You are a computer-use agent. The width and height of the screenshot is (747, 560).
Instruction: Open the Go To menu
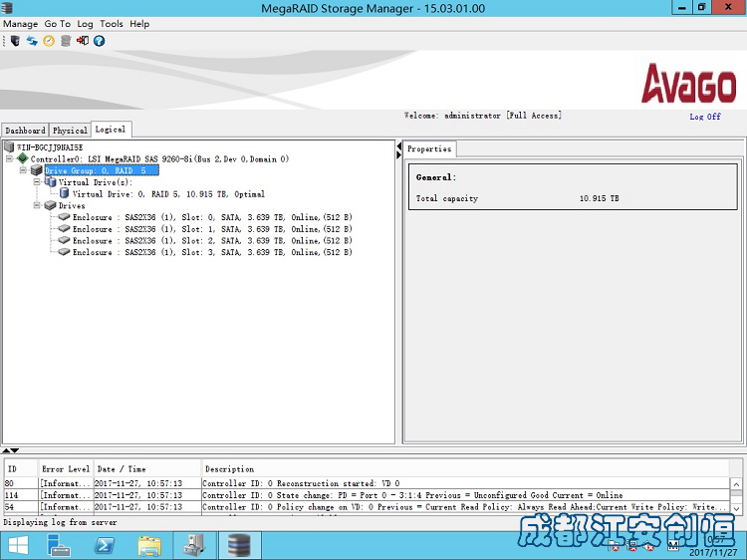(57, 24)
